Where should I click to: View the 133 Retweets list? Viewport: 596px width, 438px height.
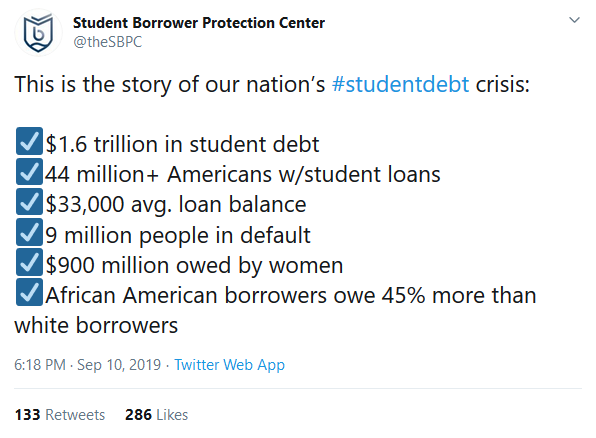[60, 415]
